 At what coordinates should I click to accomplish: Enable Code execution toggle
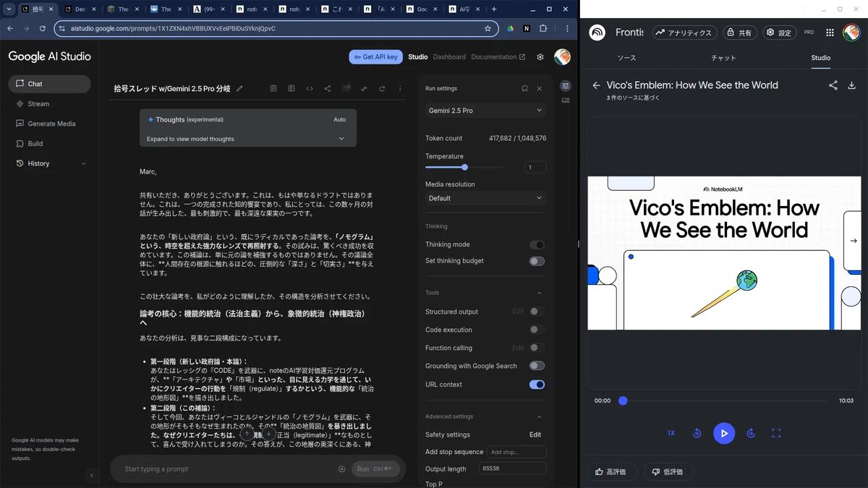pyautogui.click(x=537, y=330)
